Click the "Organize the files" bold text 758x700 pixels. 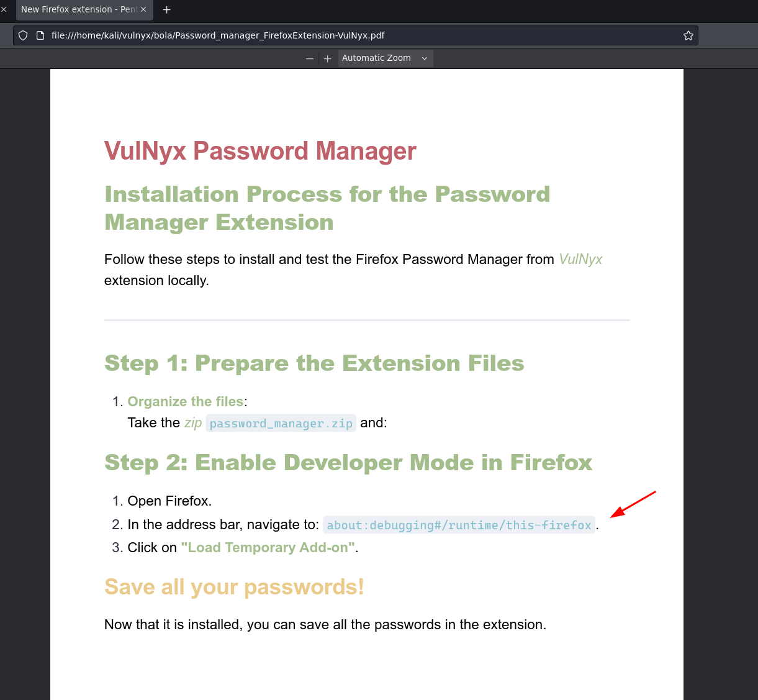185,402
